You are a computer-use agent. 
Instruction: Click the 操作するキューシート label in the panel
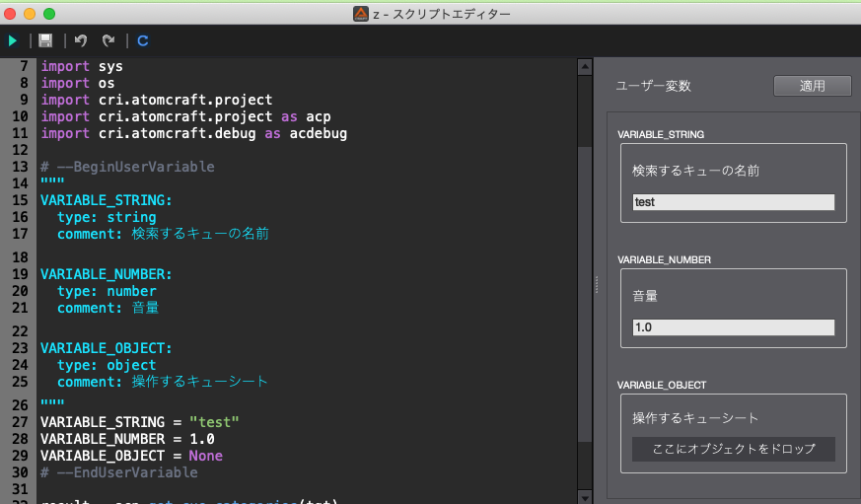coord(695,418)
